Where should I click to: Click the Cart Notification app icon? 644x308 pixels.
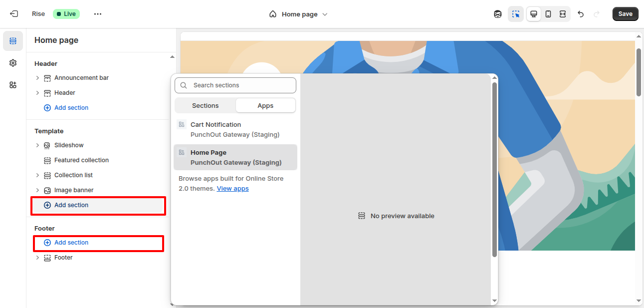182,125
